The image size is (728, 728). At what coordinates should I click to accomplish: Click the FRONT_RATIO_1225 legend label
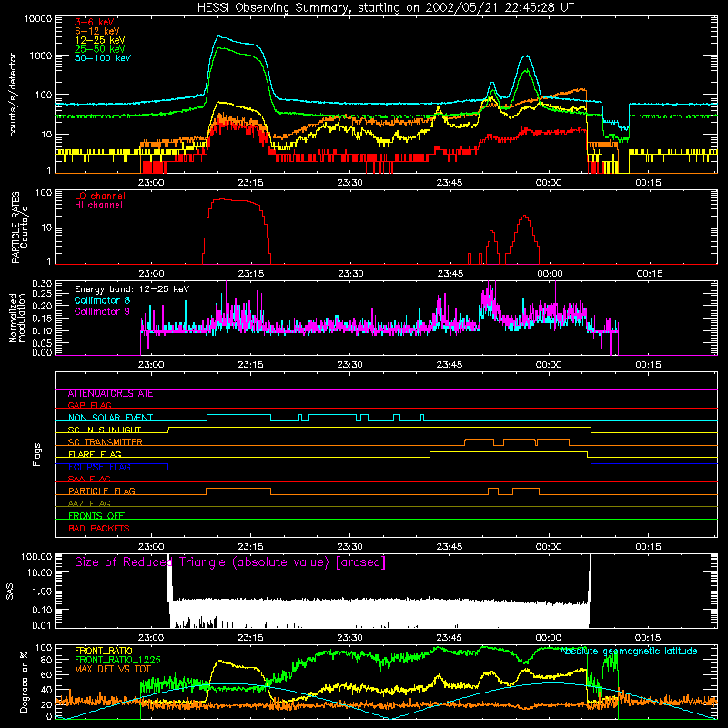117,660
